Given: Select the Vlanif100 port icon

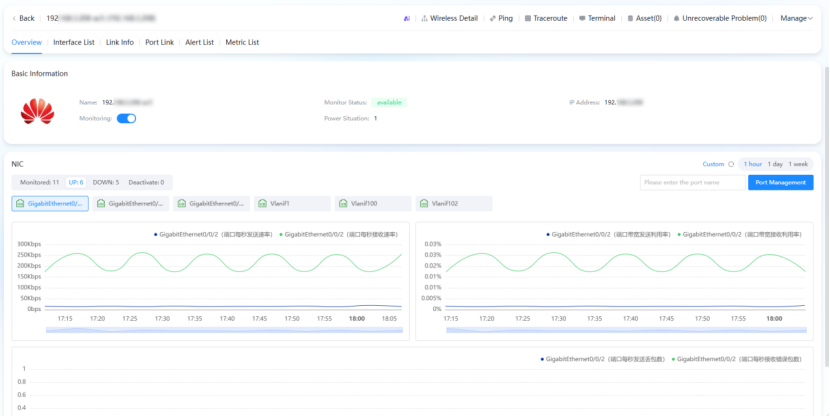Looking at the screenshot, I should [x=343, y=203].
